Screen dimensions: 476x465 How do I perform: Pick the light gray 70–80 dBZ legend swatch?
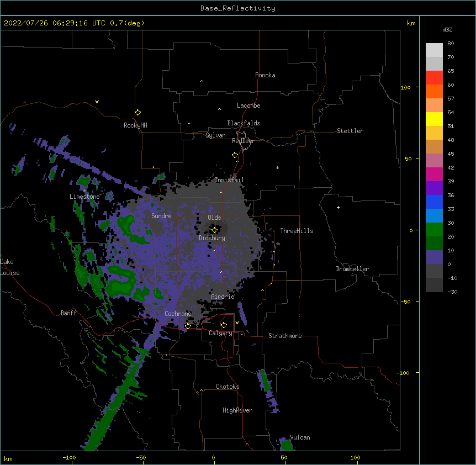434,50
